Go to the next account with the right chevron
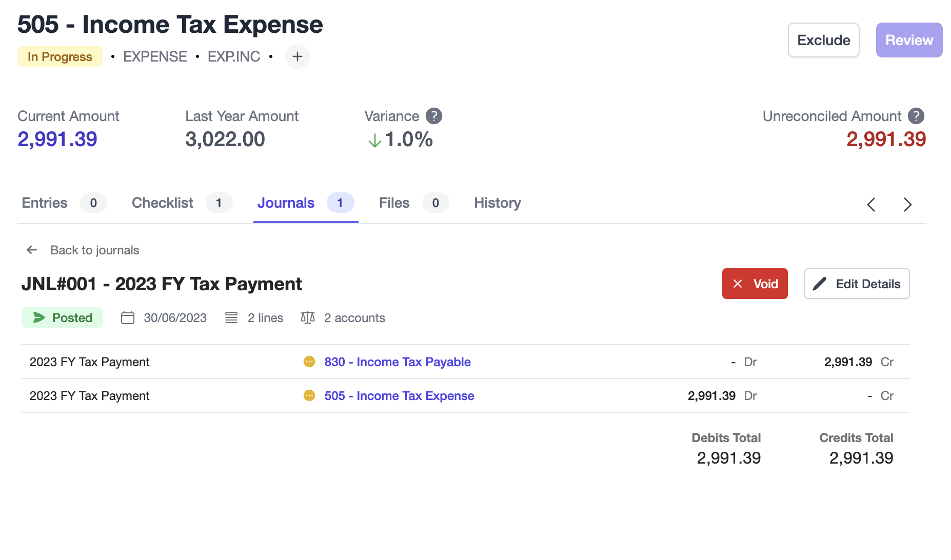The width and height of the screenshot is (951, 560). [907, 205]
